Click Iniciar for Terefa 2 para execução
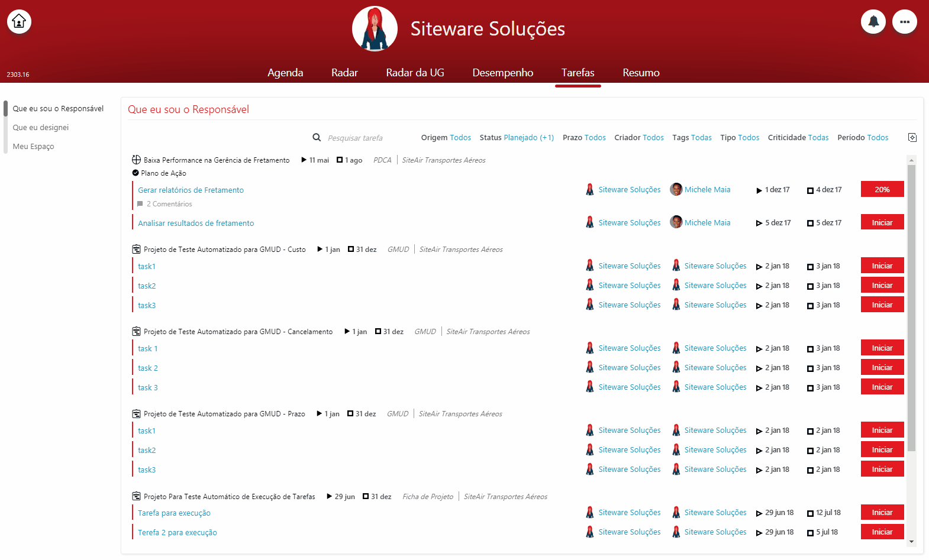This screenshot has width=929, height=560. (x=882, y=532)
